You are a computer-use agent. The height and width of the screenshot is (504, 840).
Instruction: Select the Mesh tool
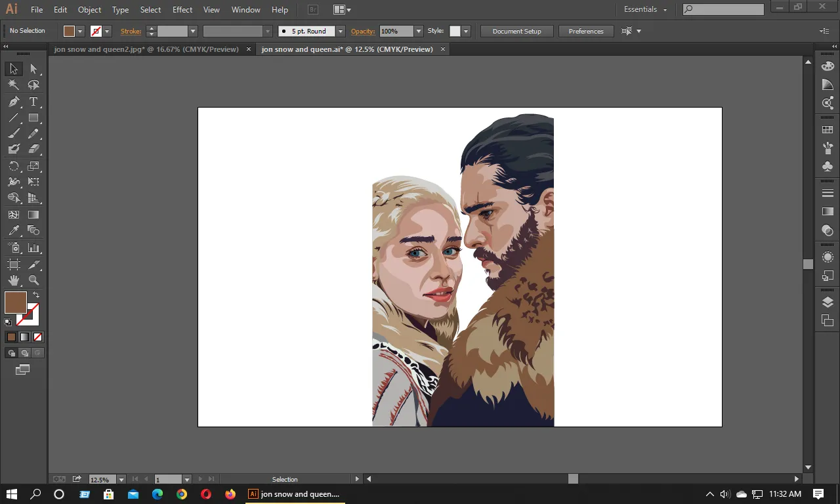tap(14, 215)
